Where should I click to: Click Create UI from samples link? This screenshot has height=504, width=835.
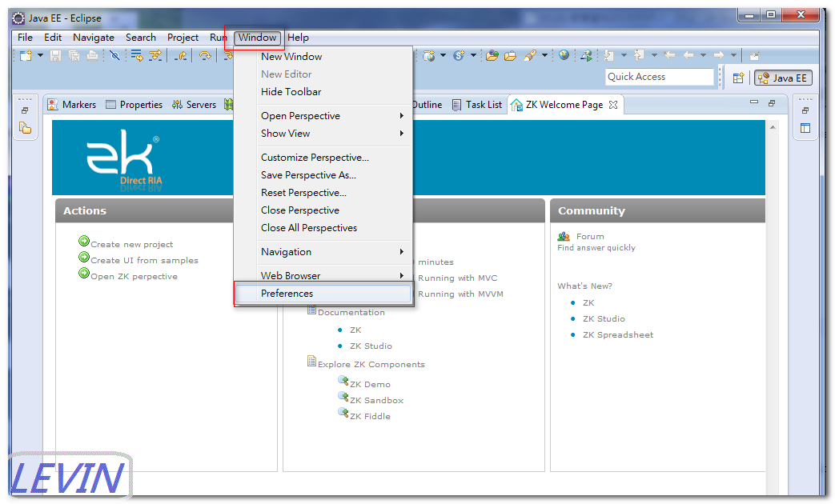coord(144,260)
